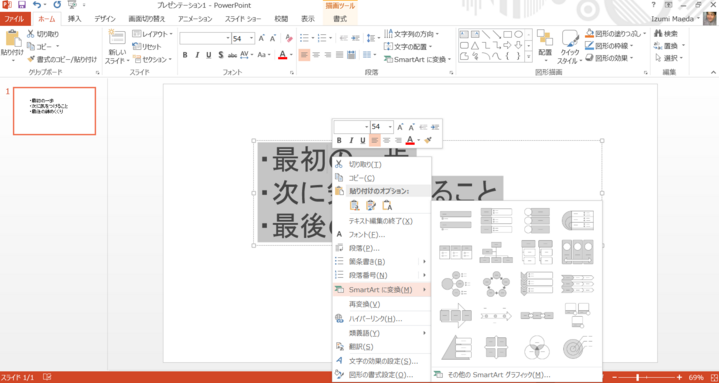Screen dimensions: 719x383
Task: Toggle Center alignment in ribbon paragraph group
Action: [x=316, y=55]
